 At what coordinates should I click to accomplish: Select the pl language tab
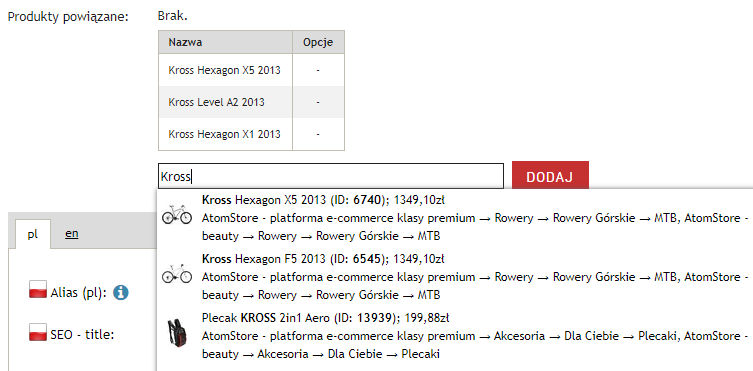click(x=33, y=234)
